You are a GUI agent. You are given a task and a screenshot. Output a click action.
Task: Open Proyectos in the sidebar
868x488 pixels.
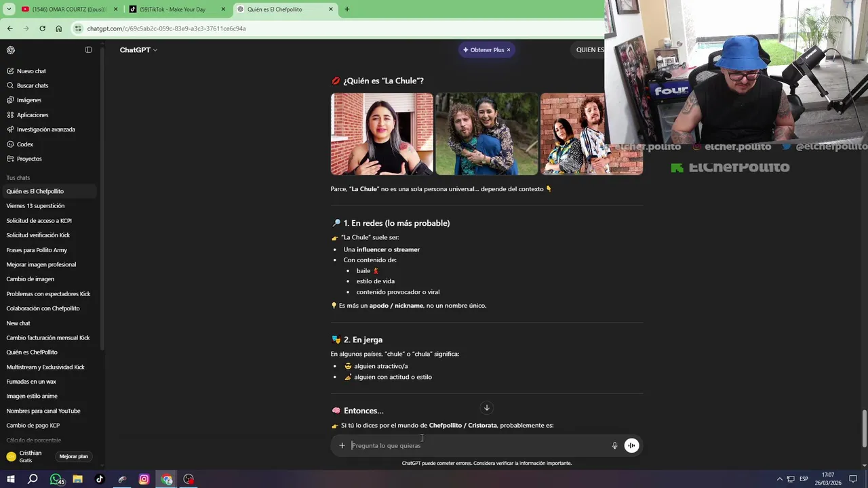pyautogui.click(x=29, y=159)
